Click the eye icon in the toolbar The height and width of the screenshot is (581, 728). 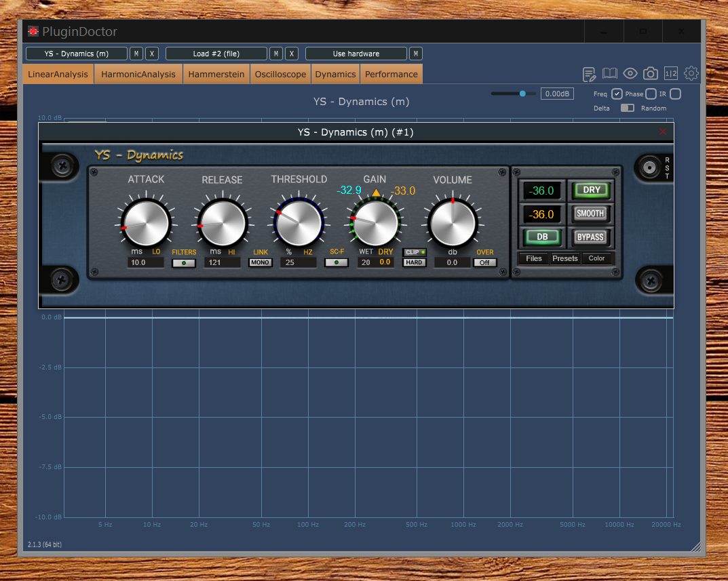630,73
